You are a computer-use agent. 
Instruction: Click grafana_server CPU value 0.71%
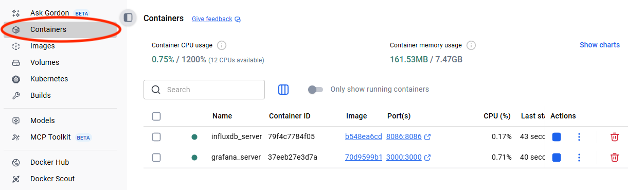(x=502, y=157)
